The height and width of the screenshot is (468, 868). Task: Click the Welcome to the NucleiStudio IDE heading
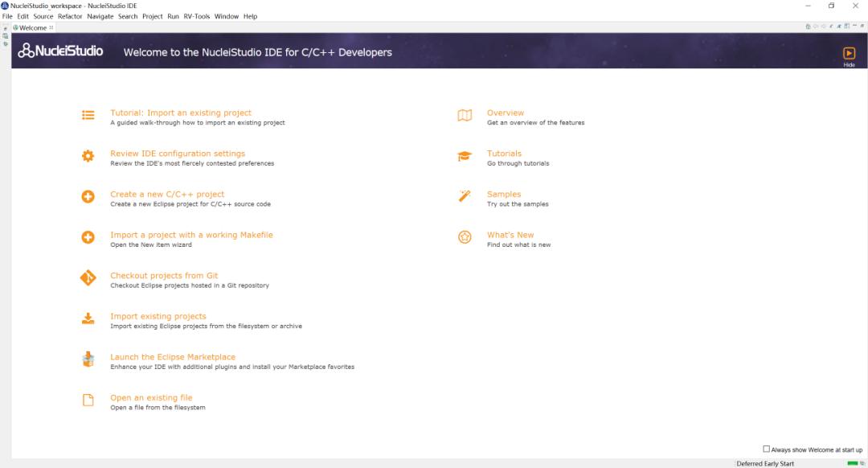[257, 52]
